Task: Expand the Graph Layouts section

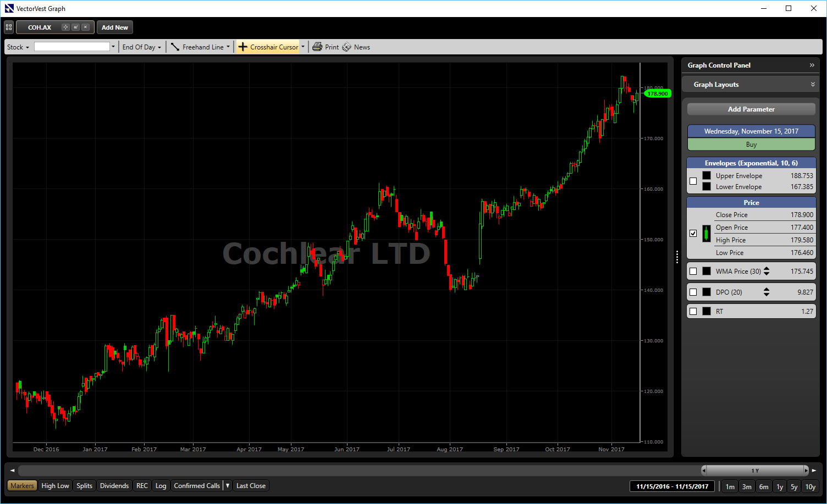Action: [813, 85]
